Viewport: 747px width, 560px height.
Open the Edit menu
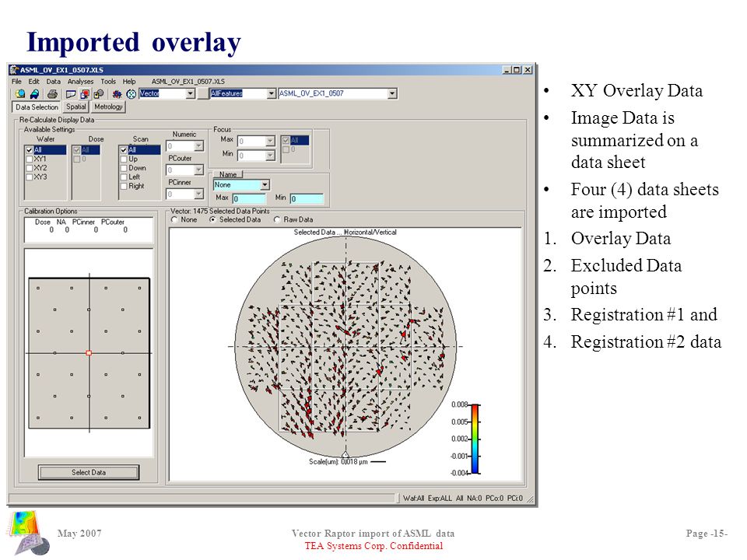(x=33, y=82)
